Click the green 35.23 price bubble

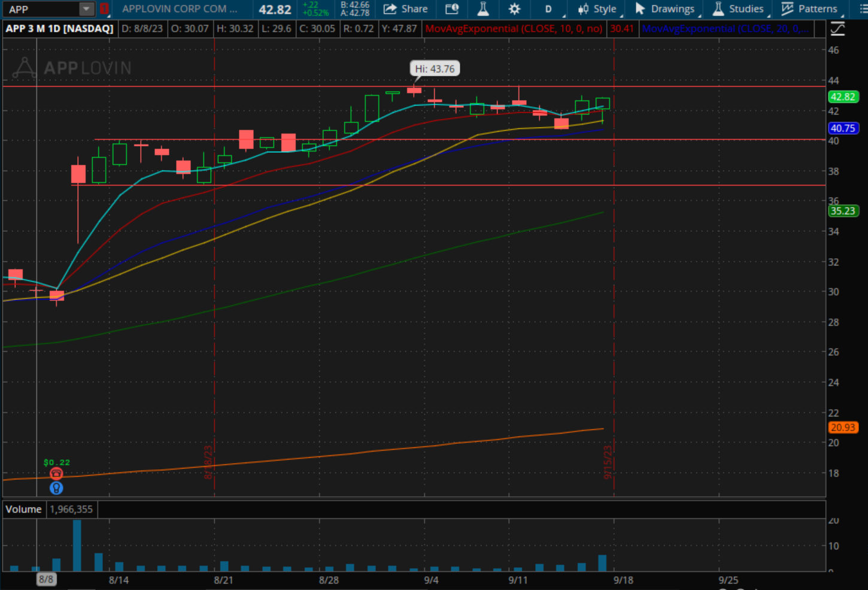click(x=843, y=211)
